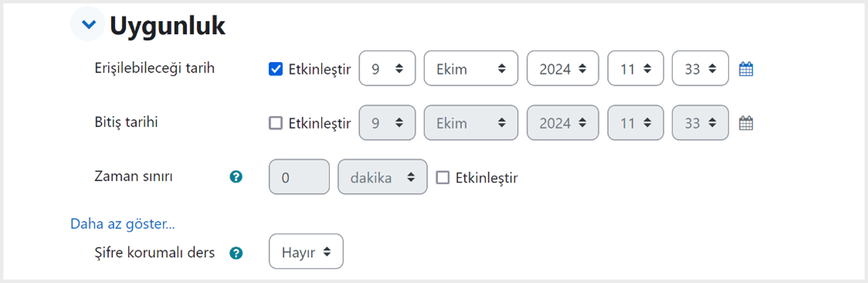This screenshot has height=283, width=868.
Task: Open minute dropdown in Erişilebileceği tarih row
Action: [700, 68]
